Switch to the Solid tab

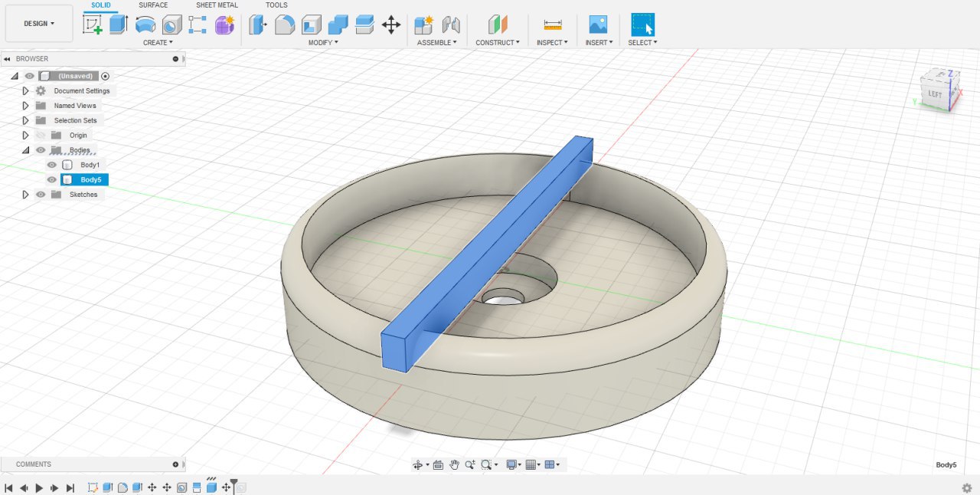(x=100, y=5)
